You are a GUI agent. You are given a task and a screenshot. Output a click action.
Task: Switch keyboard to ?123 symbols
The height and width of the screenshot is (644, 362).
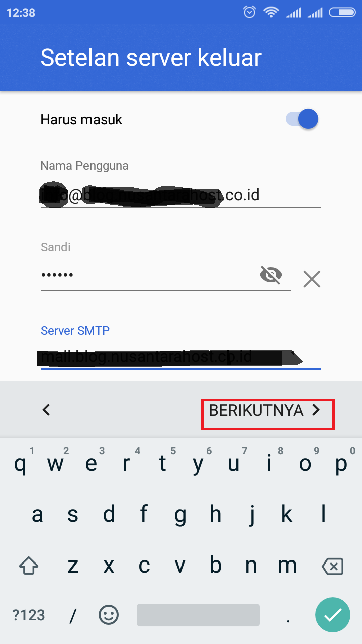pyautogui.click(x=29, y=615)
